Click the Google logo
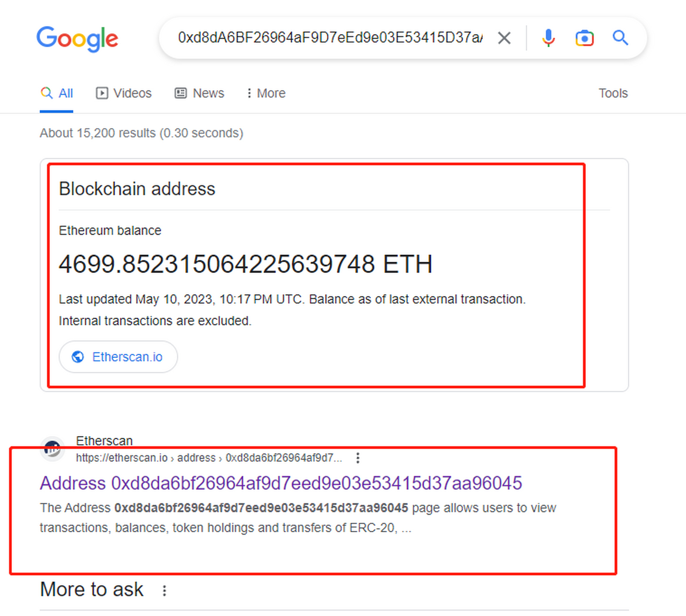This screenshot has height=616, width=686. click(x=77, y=38)
